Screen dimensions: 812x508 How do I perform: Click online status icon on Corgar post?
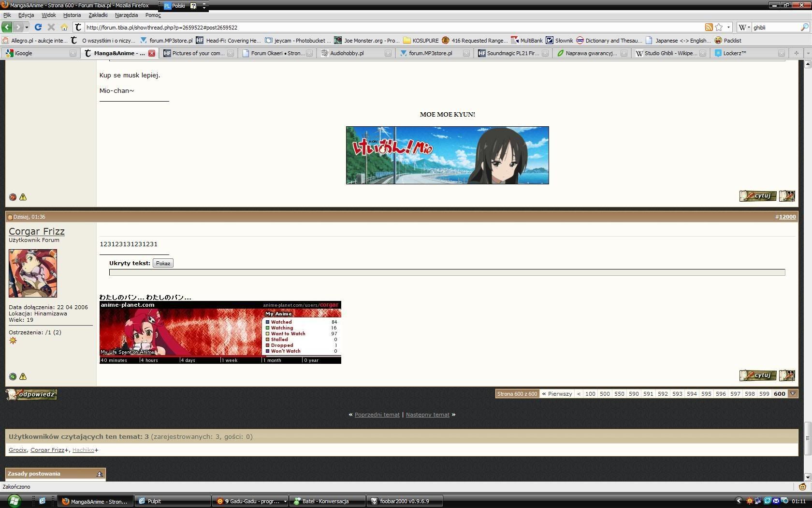13,376
